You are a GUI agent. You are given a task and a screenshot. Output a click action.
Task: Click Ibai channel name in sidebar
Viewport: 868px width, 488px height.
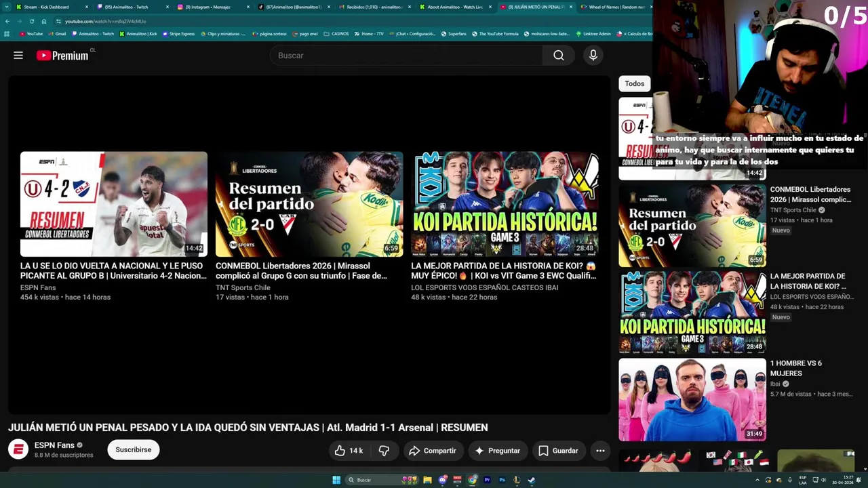coord(775,384)
